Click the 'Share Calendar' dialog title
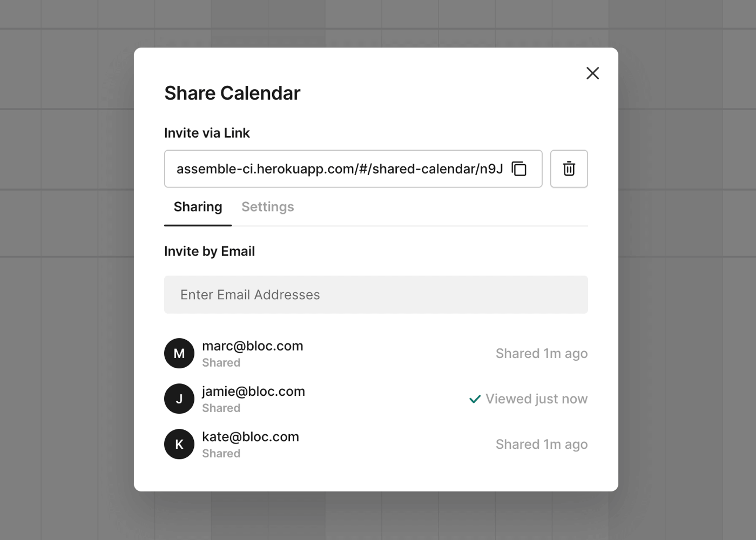Screen dimensions: 756x540 (x=232, y=93)
